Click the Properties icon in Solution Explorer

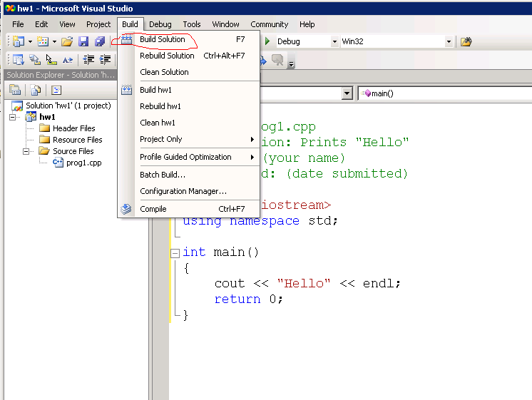pos(15,90)
